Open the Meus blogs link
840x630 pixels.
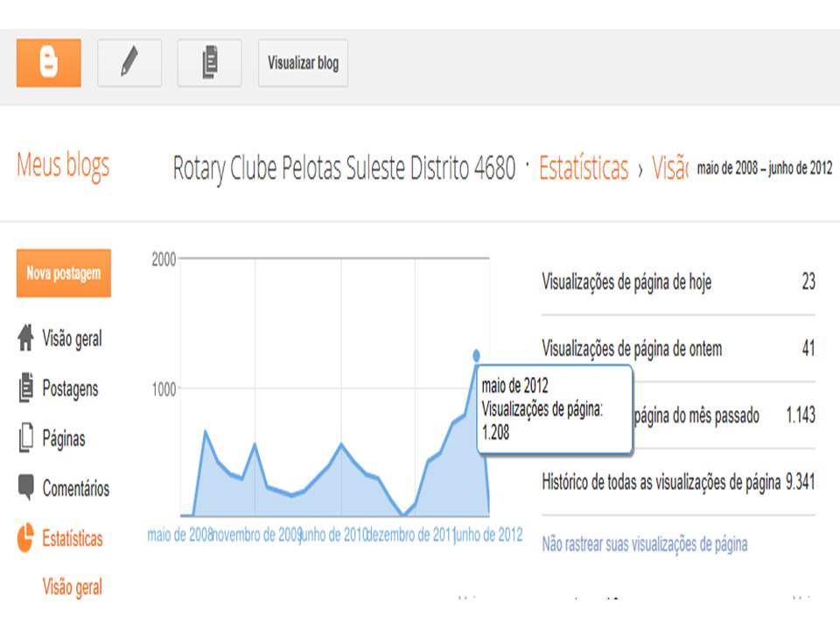(x=63, y=165)
